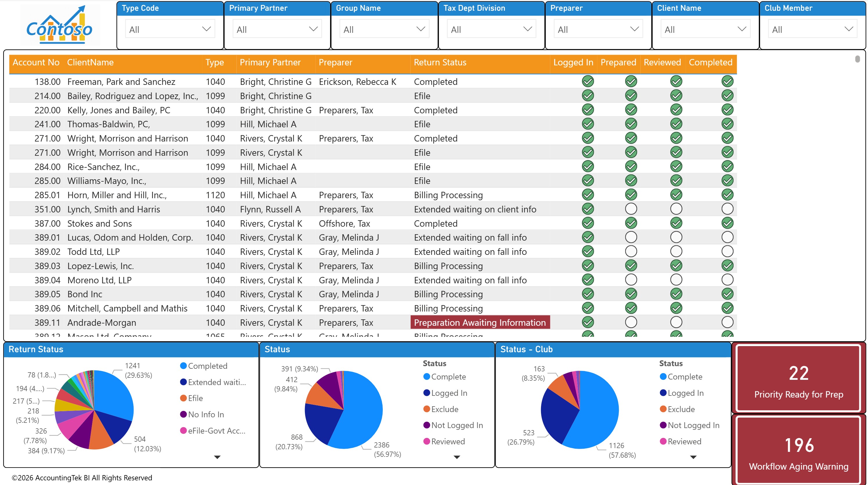Image resolution: width=868 pixels, height=485 pixels.
Task: Click the Completed checkmark for Stokes and Sons
Action: click(x=727, y=223)
